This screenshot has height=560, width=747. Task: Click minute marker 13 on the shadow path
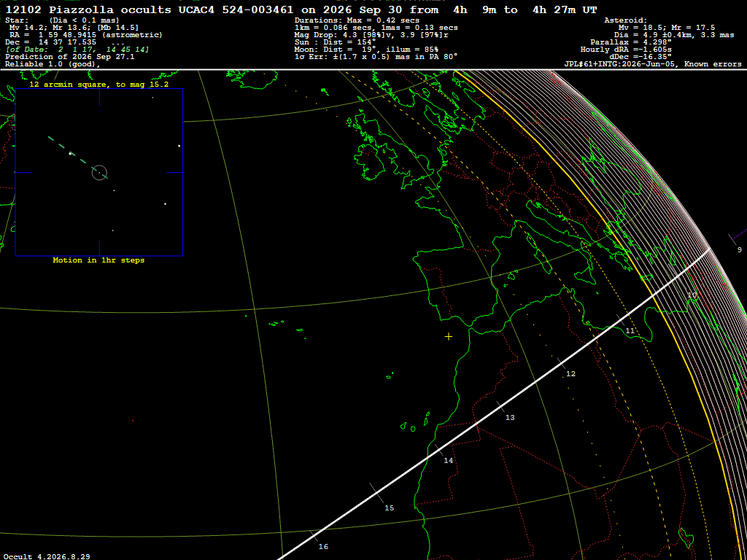[x=510, y=418]
